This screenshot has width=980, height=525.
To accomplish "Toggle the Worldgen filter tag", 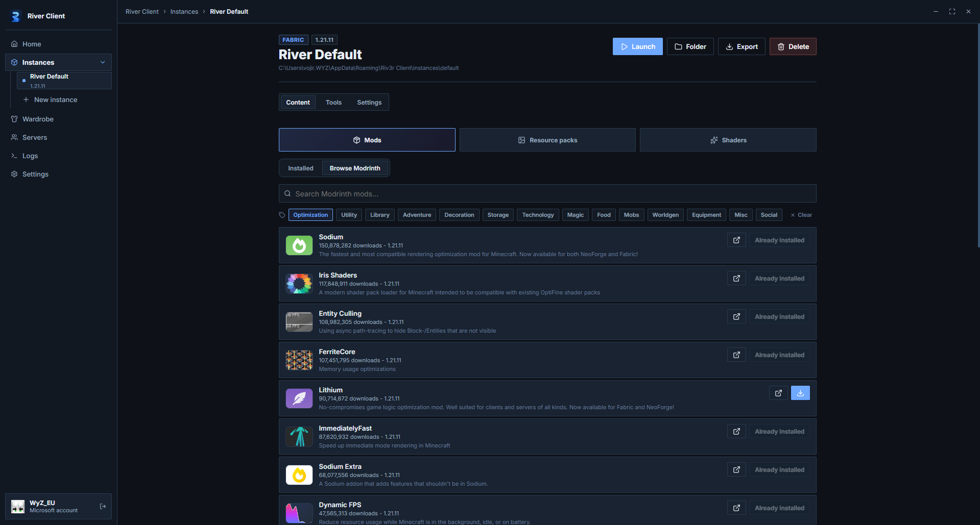I will click(665, 215).
